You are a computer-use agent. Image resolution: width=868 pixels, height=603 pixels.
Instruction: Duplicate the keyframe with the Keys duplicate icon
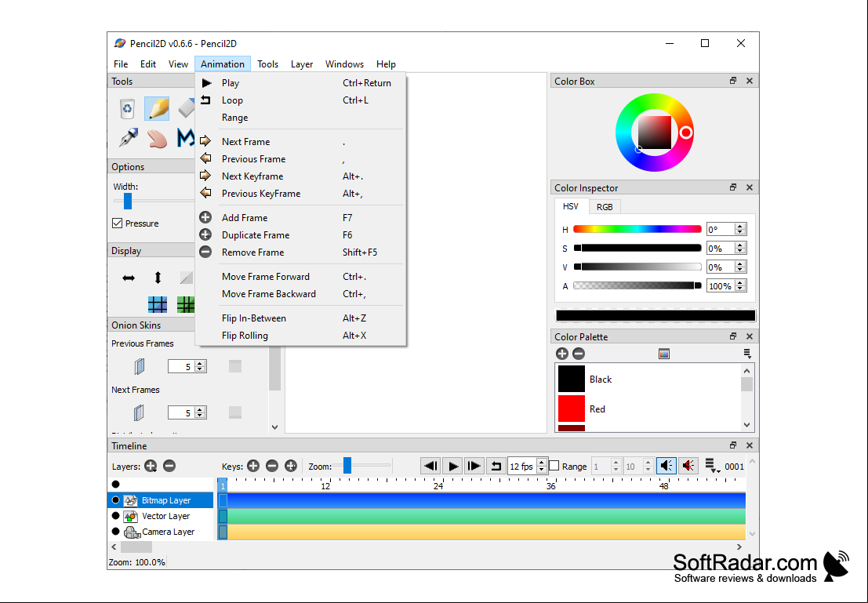tap(291, 467)
